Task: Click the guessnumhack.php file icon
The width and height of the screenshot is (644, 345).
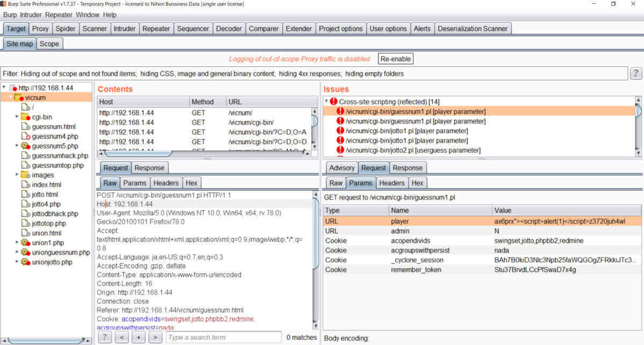Action: coord(25,156)
